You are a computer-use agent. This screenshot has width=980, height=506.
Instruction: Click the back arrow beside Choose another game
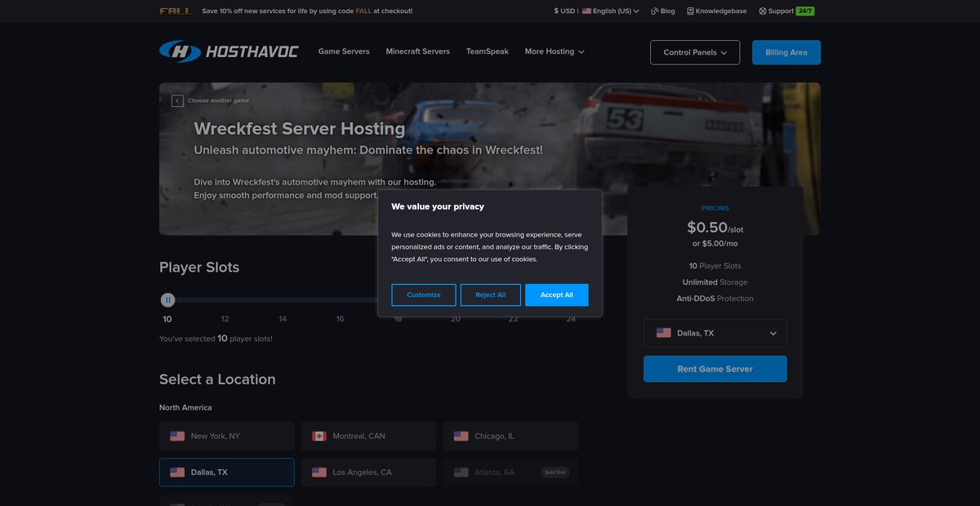click(177, 100)
